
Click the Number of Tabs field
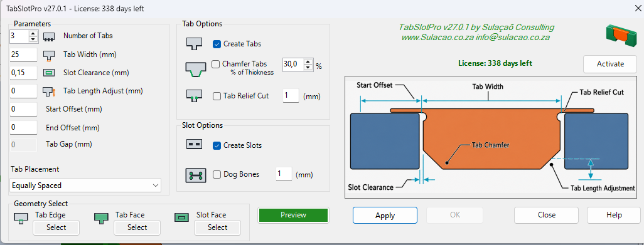click(19, 36)
